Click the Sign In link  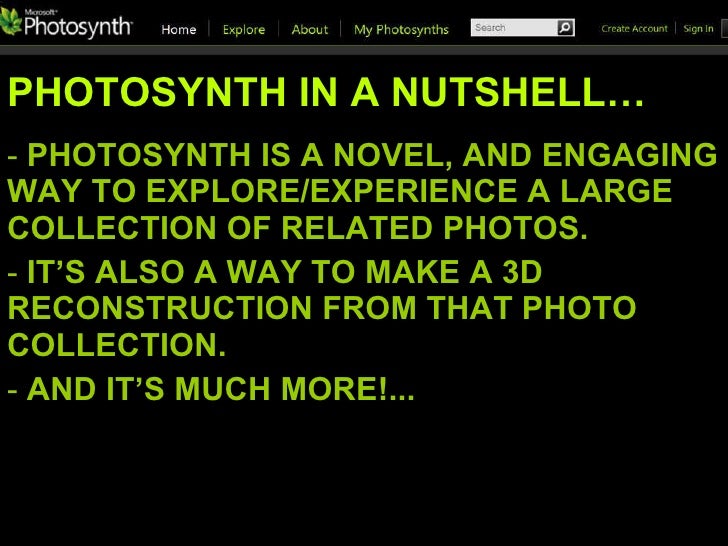698,29
